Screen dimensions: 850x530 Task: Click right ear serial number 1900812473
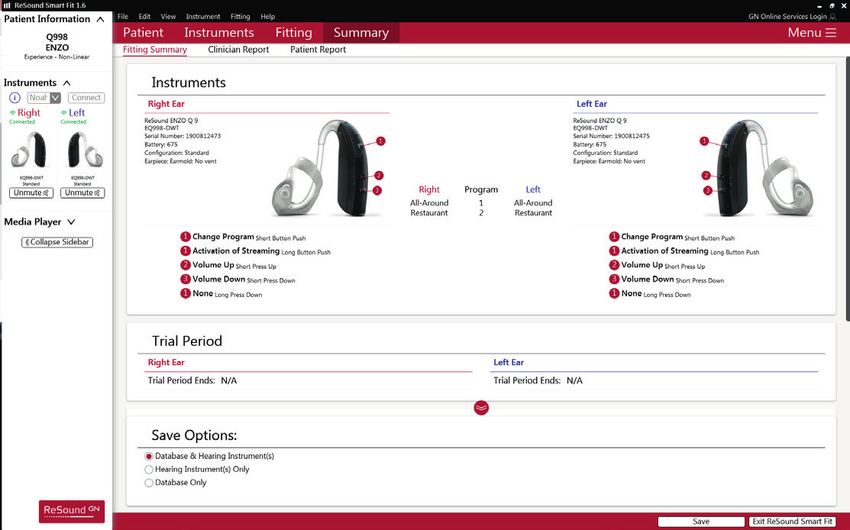click(203, 136)
